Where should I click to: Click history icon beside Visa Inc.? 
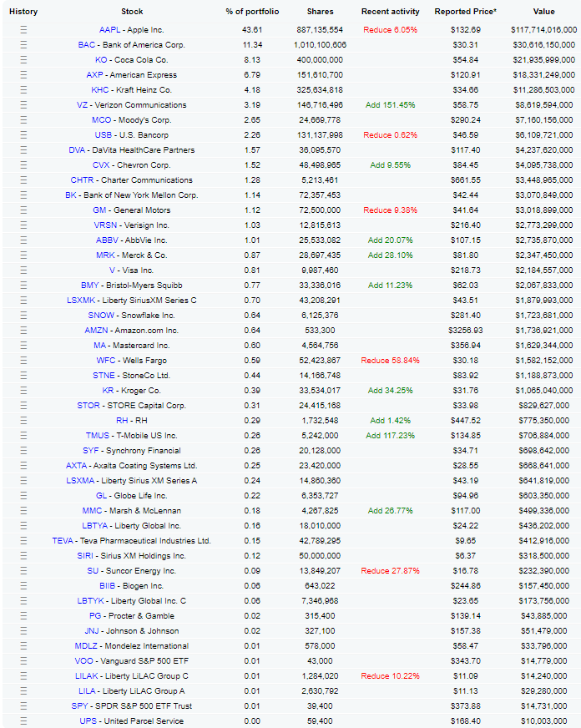pos(23,270)
